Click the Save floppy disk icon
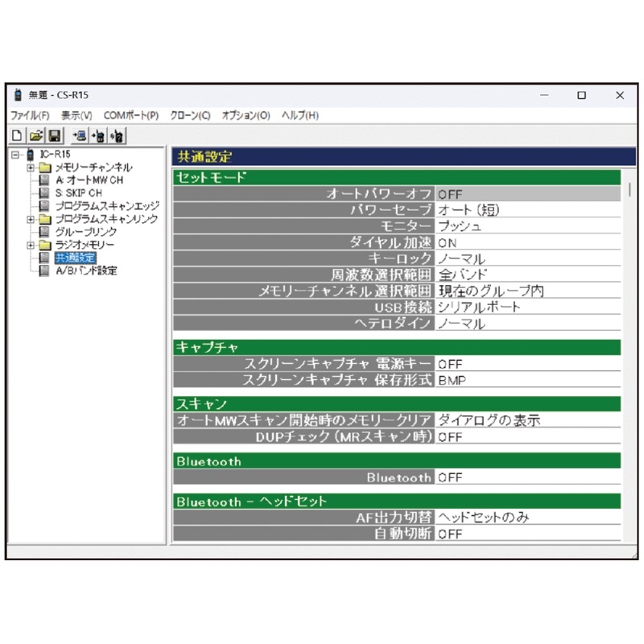The width and height of the screenshot is (644, 644). pyautogui.click(x=54, y=135)
